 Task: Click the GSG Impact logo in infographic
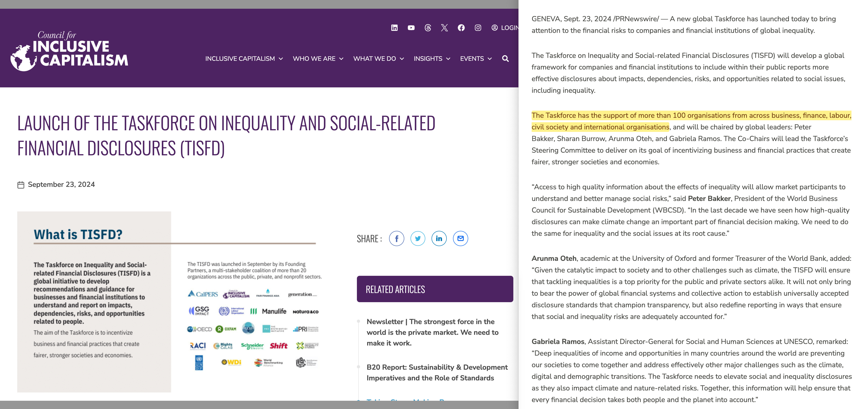199,311
